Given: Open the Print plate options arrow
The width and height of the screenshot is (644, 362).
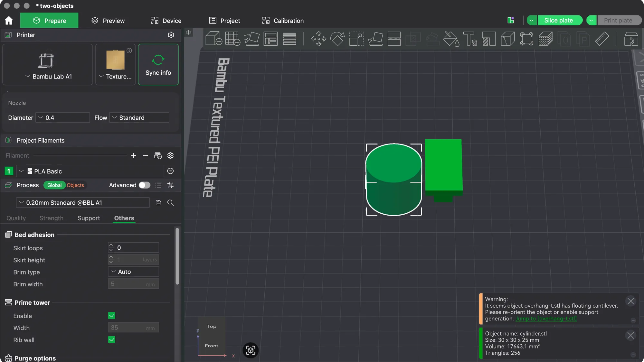Looking at the screenshot, I should (x=591, y=20).
